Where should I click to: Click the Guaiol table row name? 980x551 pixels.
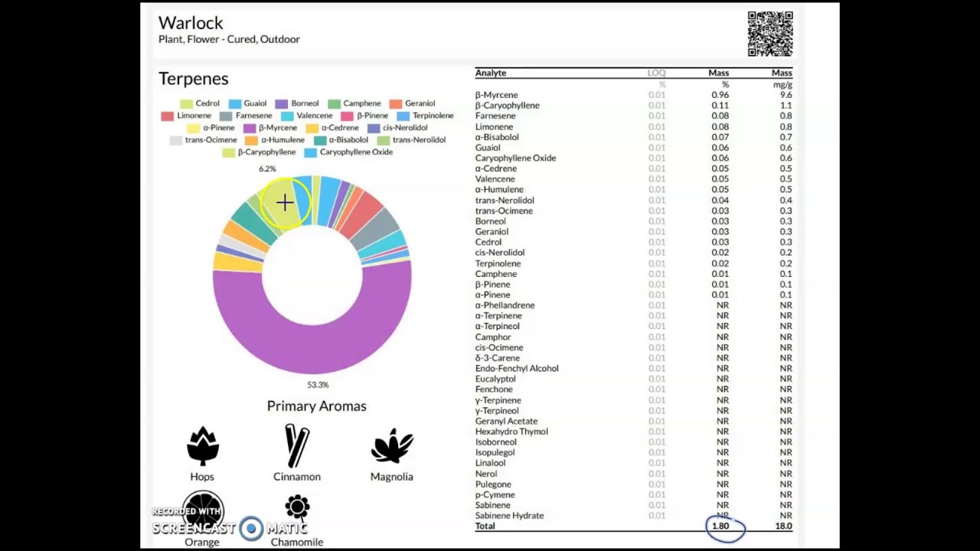[x=488, y=148]
